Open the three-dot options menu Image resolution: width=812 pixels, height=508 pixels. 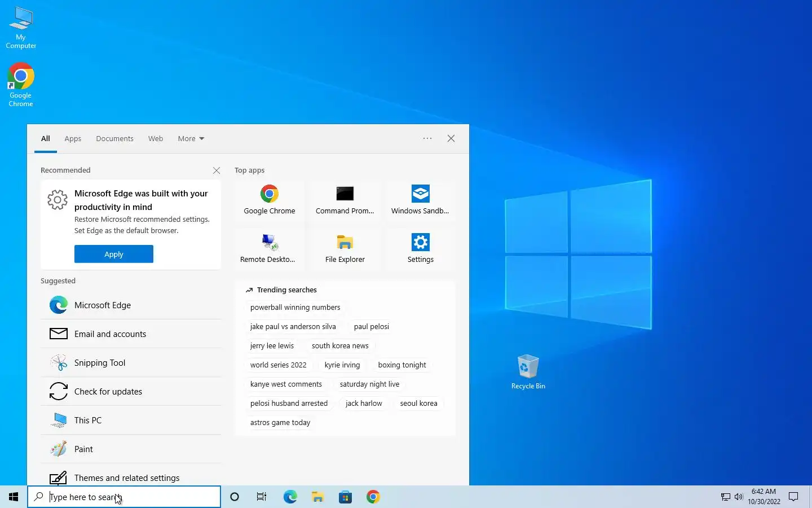[427, 138]
